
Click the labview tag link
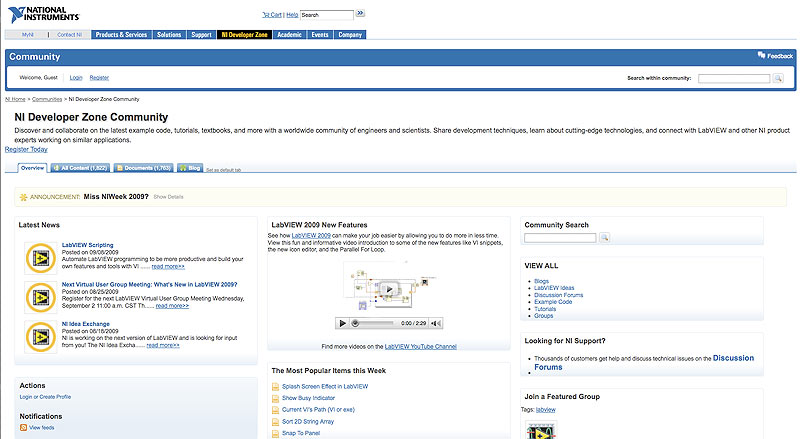pos(545,409)
